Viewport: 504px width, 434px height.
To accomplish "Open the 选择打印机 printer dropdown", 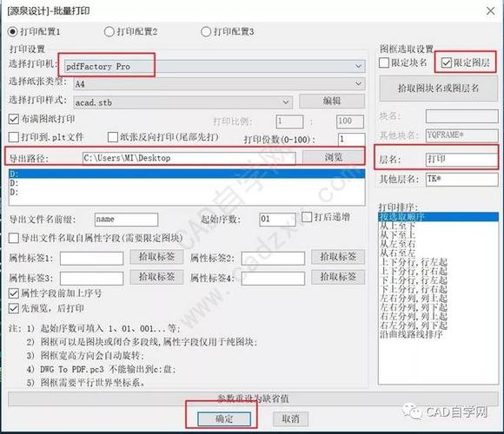I will pyautogui.click(x=215, y=66).
